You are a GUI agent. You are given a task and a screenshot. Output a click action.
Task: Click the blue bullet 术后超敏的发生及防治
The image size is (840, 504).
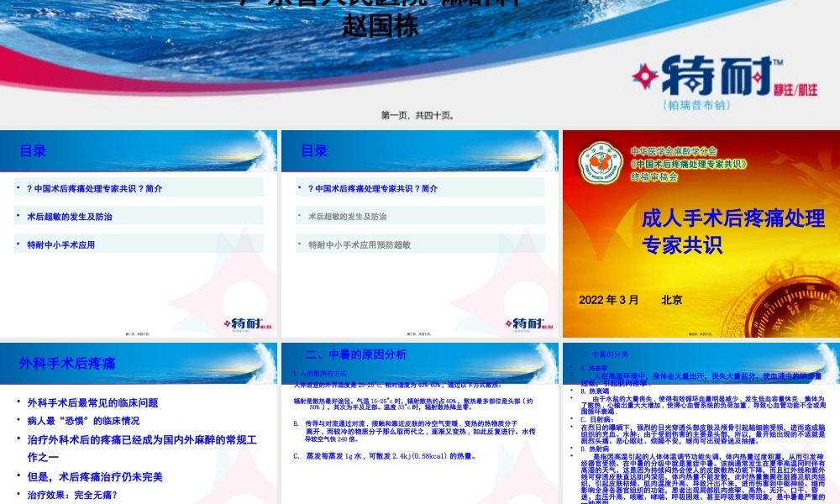point(70,217)
